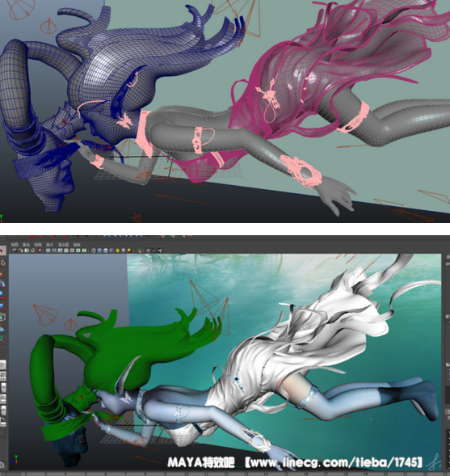Switch viewport to wireframe display
Screen dimensions: 450x476
94,251
